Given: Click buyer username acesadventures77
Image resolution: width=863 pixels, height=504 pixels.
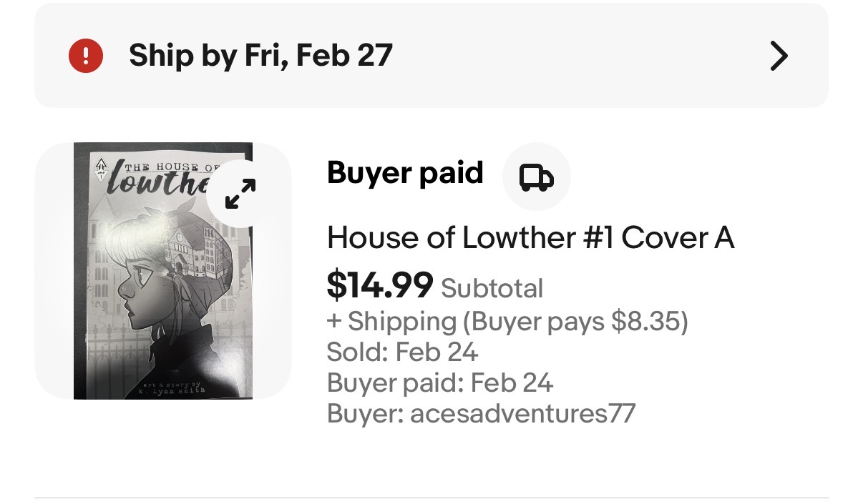Looking at the screenshot, I should [x=522, y=413].
